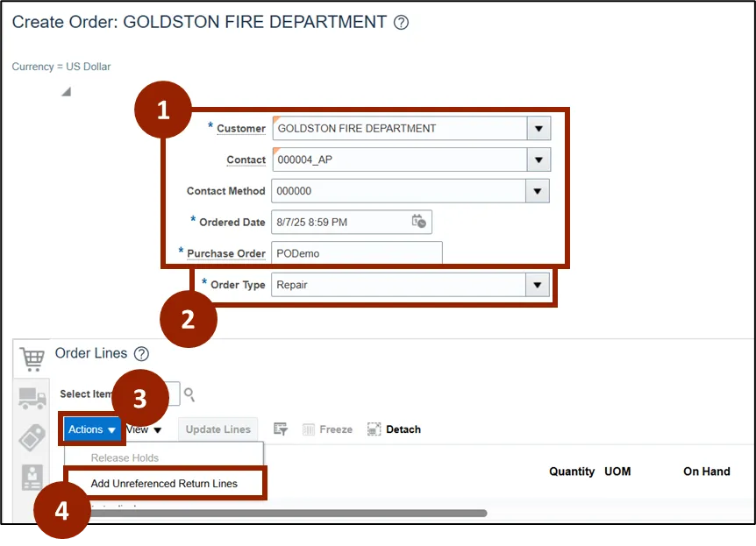
Task: Click the query by example filter icon
Action: (x=280, y=429)
